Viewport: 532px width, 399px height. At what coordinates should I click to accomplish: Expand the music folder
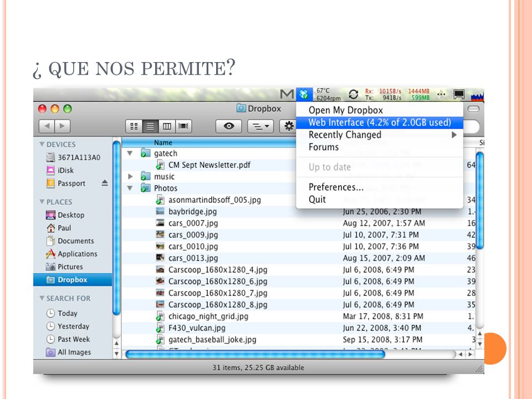[x=130, y=176]
